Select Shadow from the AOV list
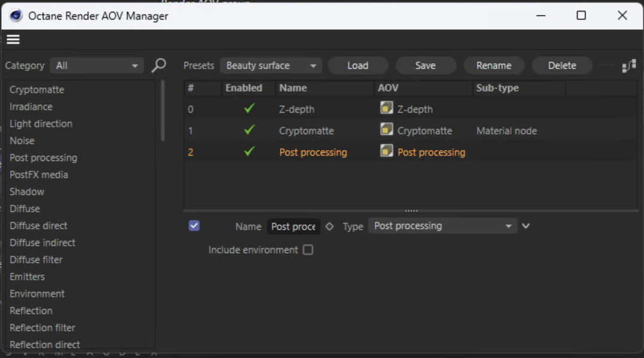644x358 pixels. pos(27,192)
